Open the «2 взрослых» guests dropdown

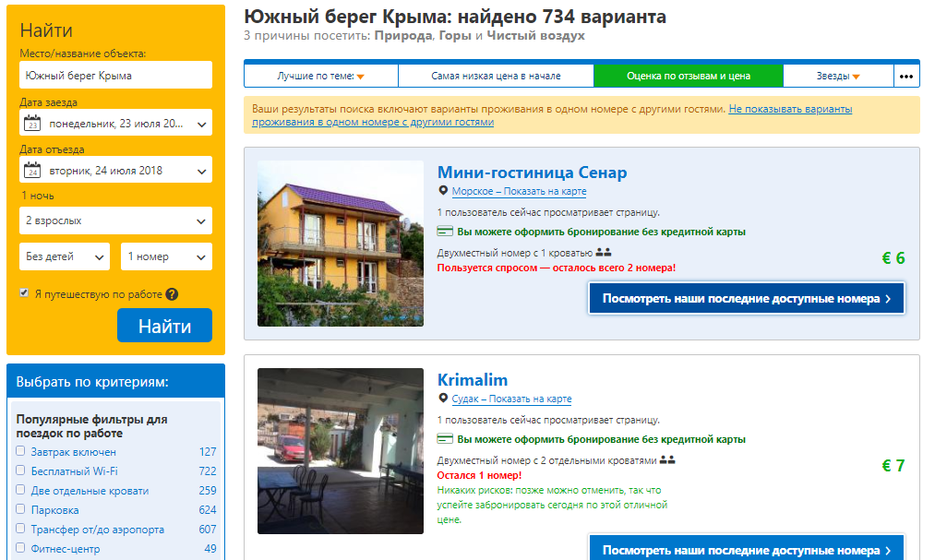pyautogui.click(x=115, y=220)
